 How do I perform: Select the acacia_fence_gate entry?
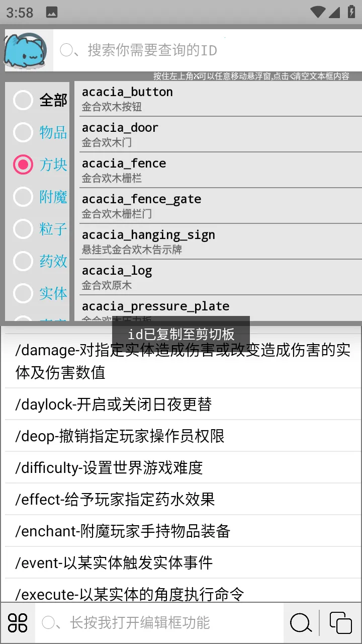(220, 206)
